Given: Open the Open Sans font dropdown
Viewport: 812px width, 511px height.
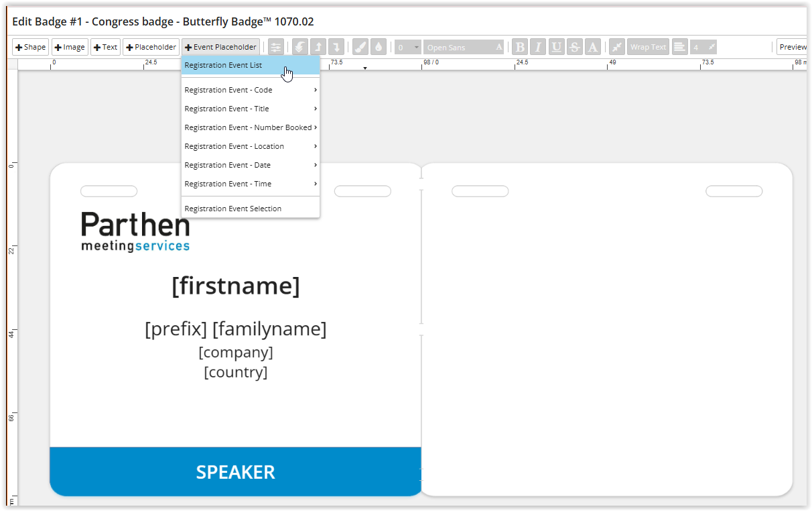Looking at the screenshot, I should tap(464, 48).
